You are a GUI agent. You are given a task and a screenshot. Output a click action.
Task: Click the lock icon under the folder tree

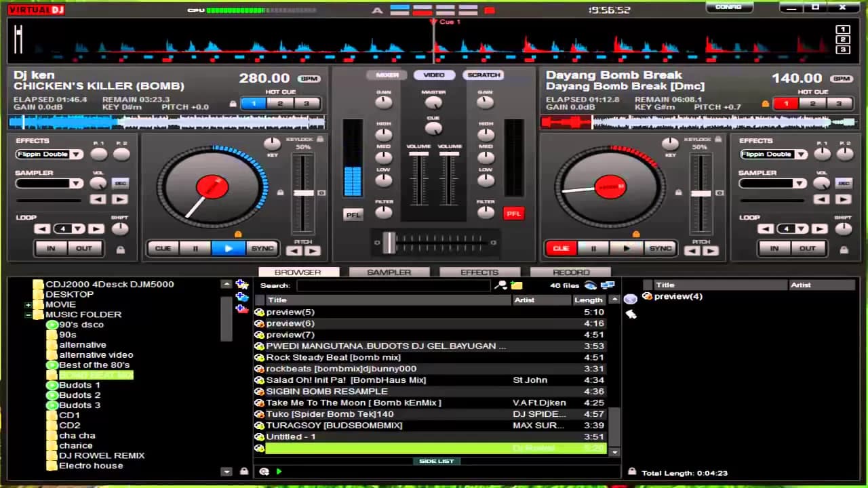tap(243, 471)
